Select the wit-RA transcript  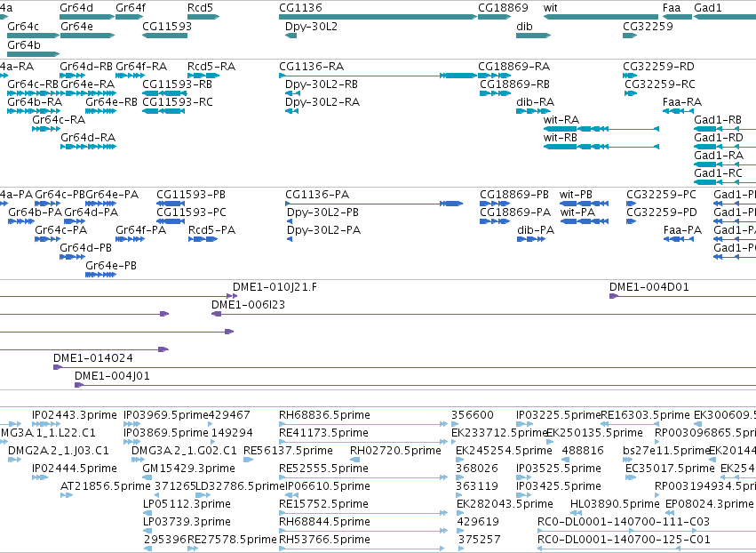pos(601,129)
